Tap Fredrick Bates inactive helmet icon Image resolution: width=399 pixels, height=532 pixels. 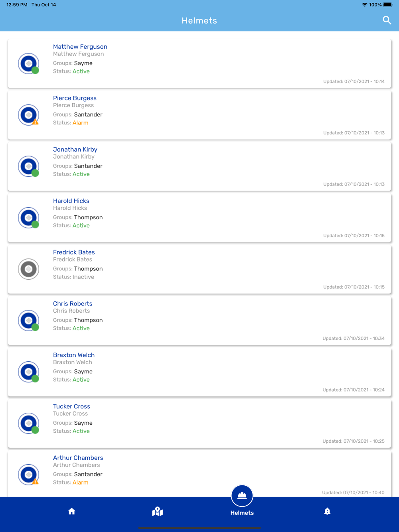click(29, 269)
